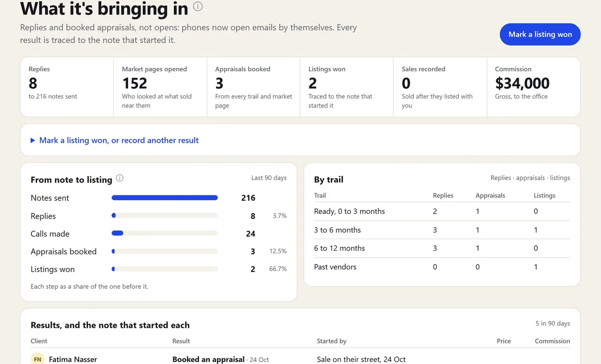Click the 66.7% listings won rate
This screenshot has width=601, height=364.
pos(278,269)
